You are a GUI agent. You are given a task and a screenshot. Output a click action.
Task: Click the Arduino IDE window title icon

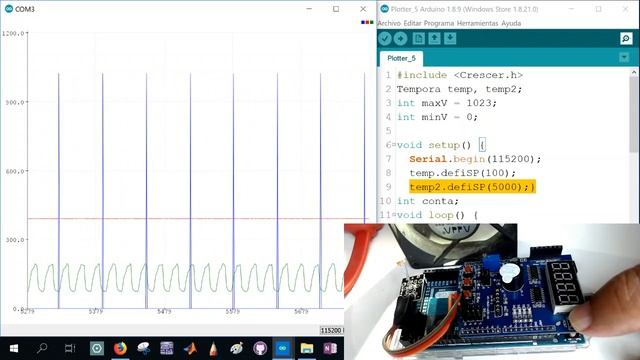point(384,9)
